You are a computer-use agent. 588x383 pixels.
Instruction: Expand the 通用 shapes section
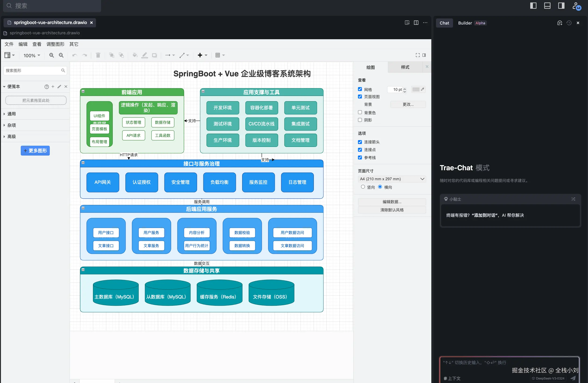point(12,114)
